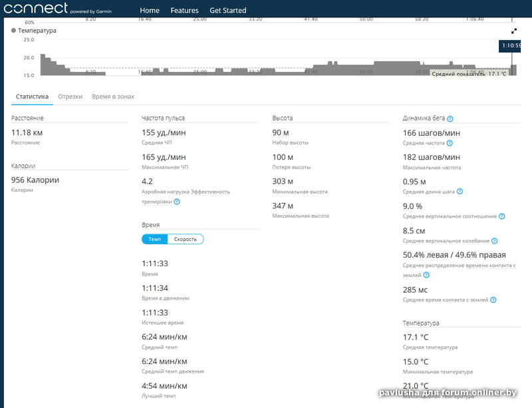This screenshot has width=532, height=408.
Task: Expand the temperature chart to fullscreen
Action: point(514,31)
